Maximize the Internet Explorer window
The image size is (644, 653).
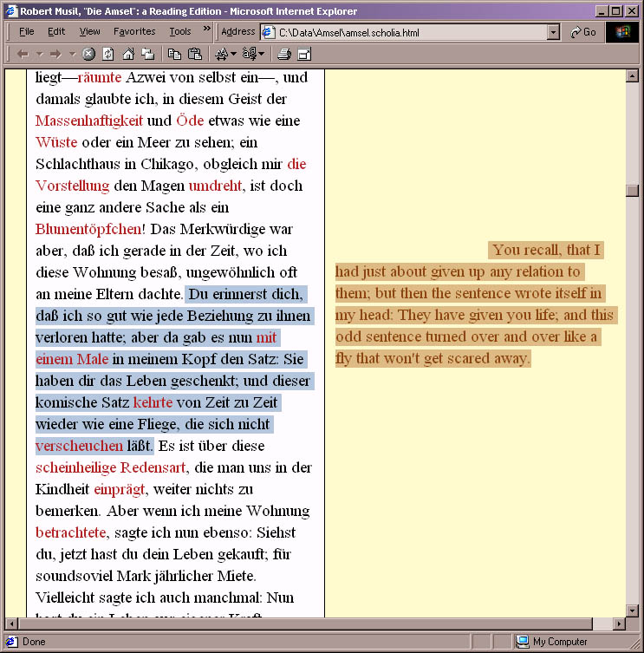[615, 11]
